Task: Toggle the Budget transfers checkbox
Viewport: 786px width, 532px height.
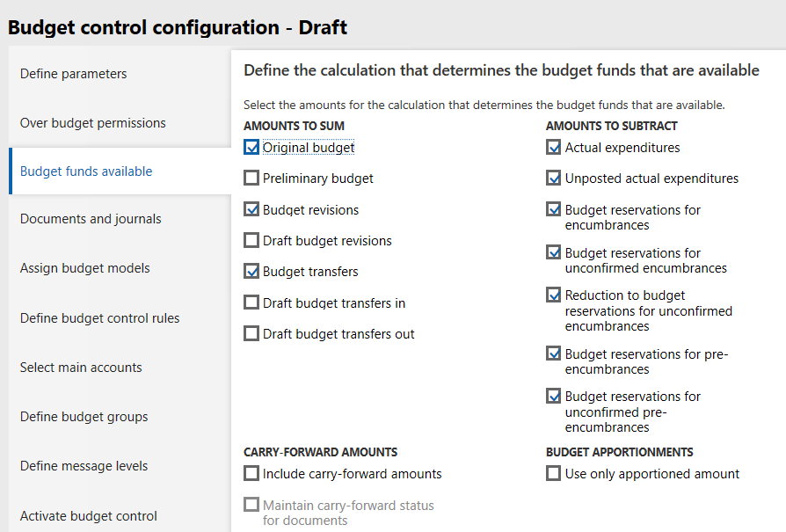Action: click(252, 272)
